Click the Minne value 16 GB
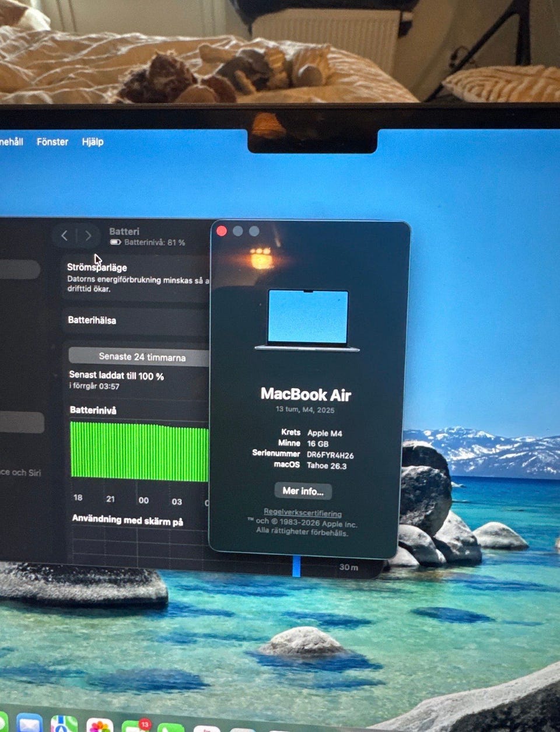This screenshot has height=732, width=560. [x=318, y=444]
